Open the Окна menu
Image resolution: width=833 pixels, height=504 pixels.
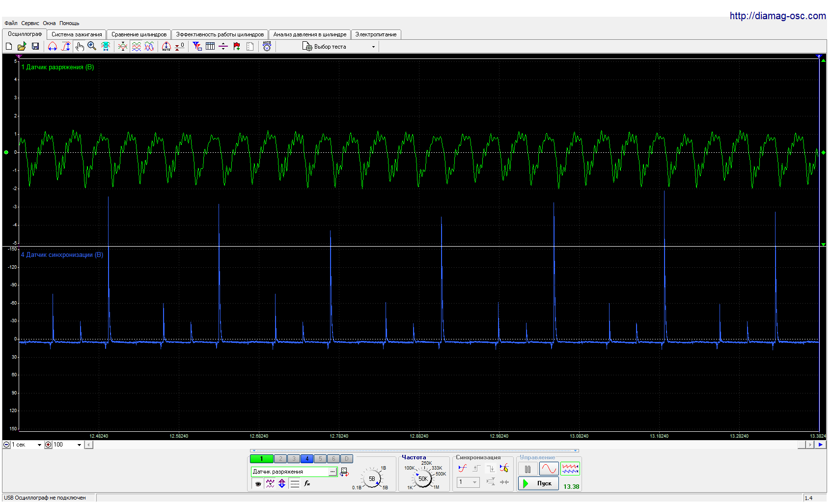click(x=49, y=23)
